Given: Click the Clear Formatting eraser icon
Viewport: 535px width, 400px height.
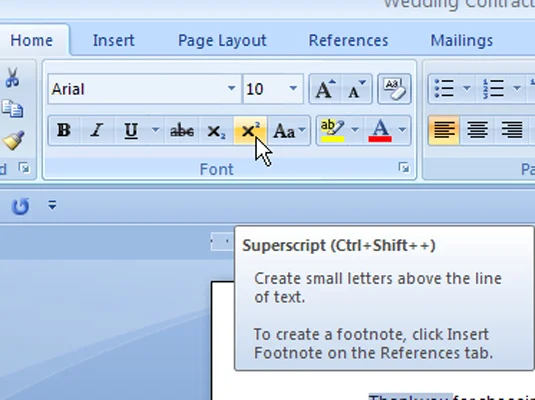Looking at the screenshot, I should coord(394,89).
